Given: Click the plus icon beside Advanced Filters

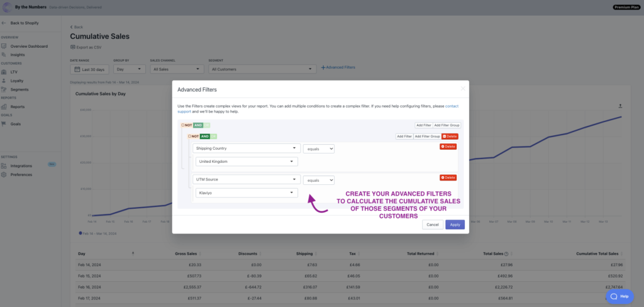Looking at the screenshot, I should click(x=323, y=67).
